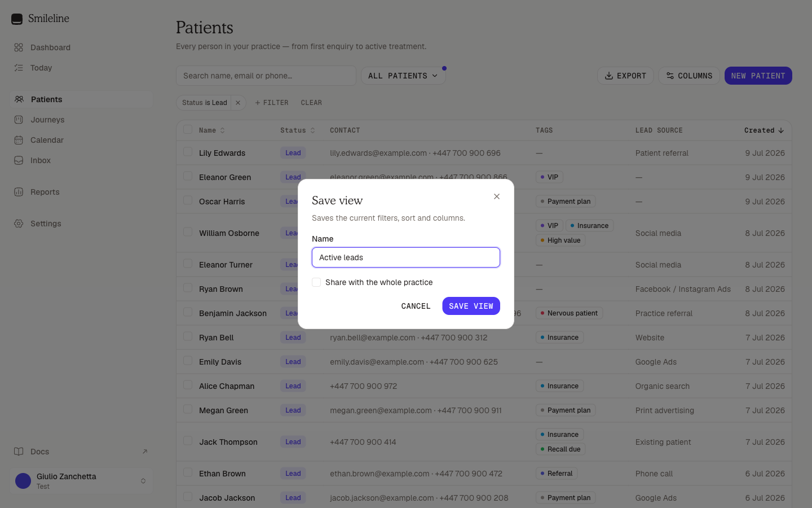This screenshot has height=508, width=812.
Task: Open the Docs external link
Action: (81, 452)
